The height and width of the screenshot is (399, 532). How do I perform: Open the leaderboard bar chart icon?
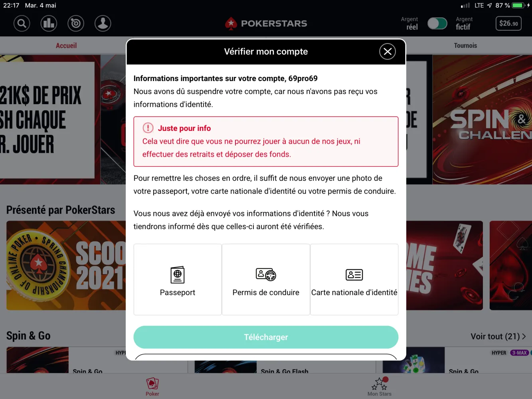pyautogui.click(x=49, y=24)
